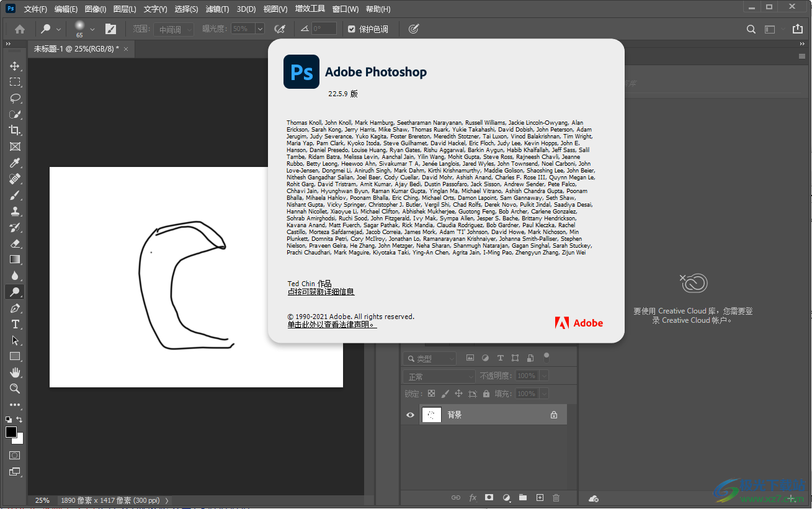812x509 pixels.
Task: Click the Home button in options bar
Action: [x=20, y=29]
